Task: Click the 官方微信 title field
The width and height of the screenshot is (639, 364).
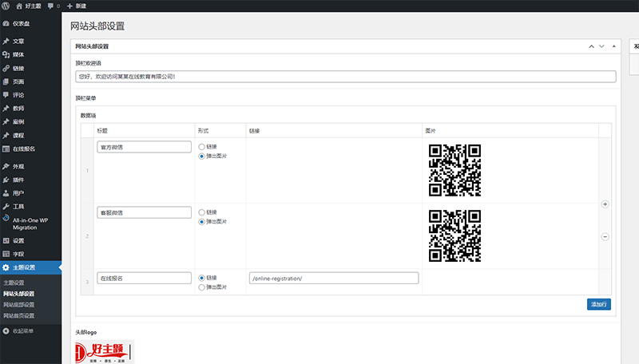Action: 145,147
